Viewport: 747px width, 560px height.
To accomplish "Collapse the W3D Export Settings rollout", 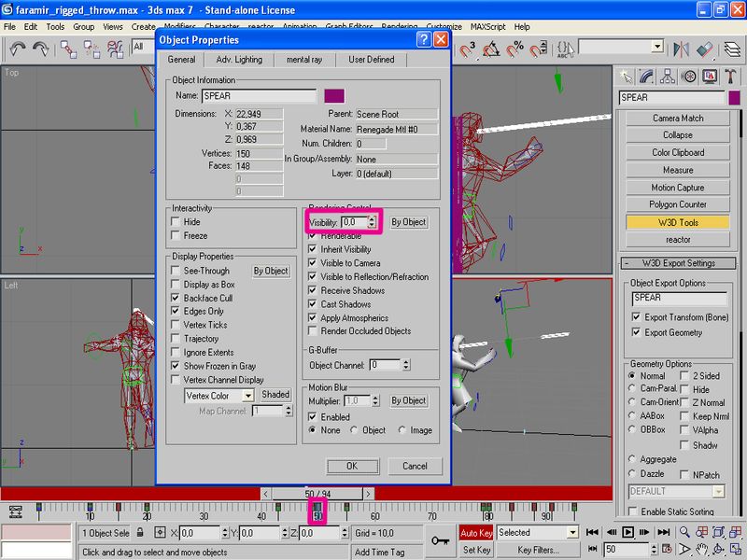I will click(x=679, y=263).
